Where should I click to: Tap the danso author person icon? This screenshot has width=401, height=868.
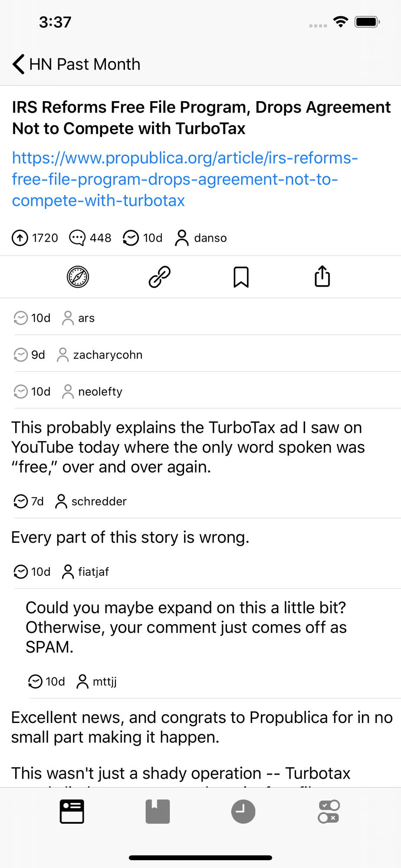click(x=182, y=238)
